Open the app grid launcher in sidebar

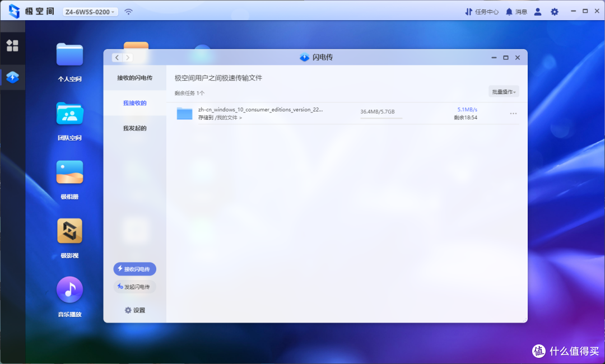[12, 45]
